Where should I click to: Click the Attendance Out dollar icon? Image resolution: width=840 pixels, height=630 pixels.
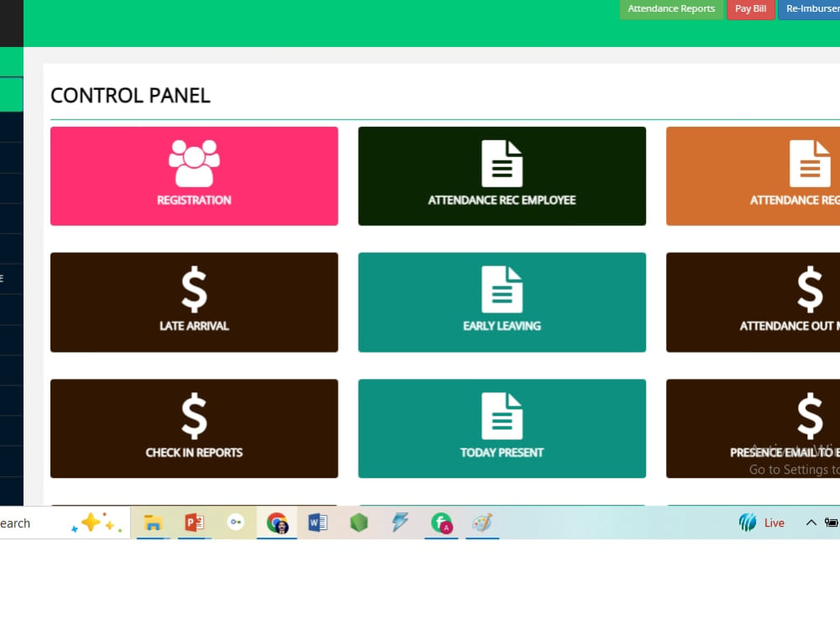(810, 289)
